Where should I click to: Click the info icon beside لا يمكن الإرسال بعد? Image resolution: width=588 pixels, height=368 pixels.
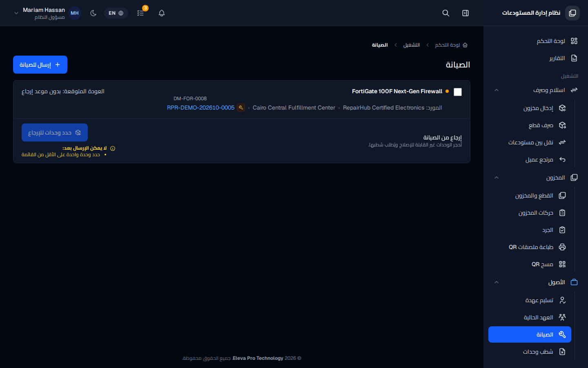(113, 148)
